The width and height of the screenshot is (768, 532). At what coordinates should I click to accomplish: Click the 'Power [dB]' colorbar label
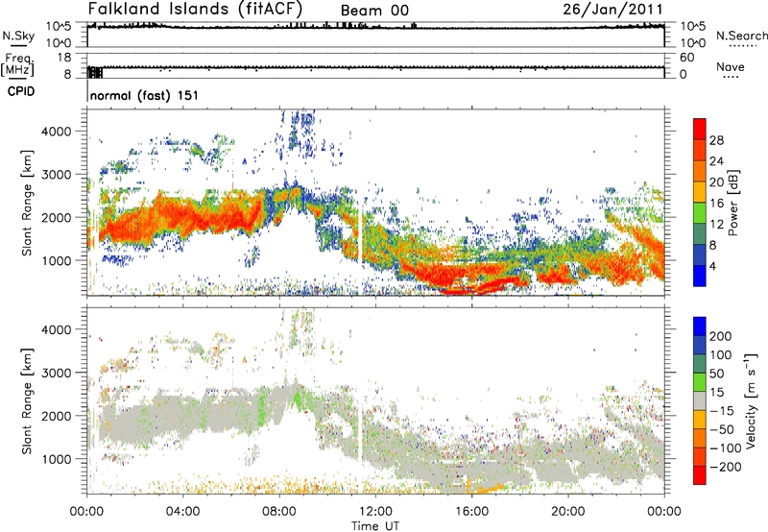pos(732,203)
